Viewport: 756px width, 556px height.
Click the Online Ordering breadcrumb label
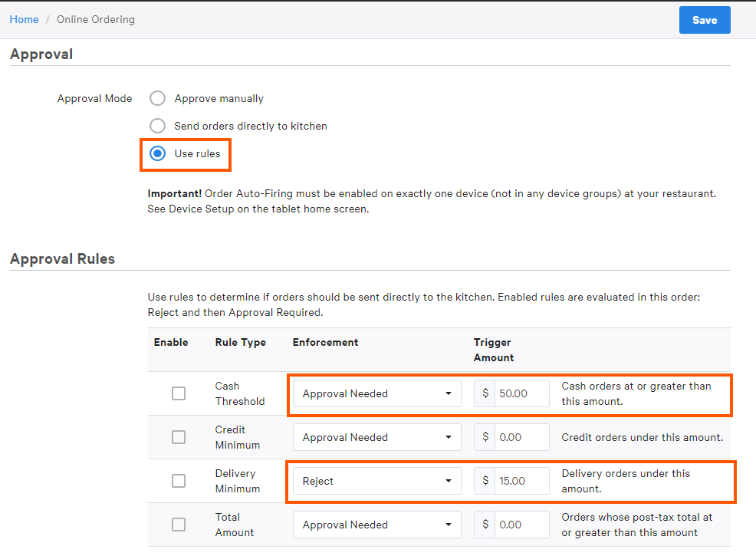tap(95, 19)
